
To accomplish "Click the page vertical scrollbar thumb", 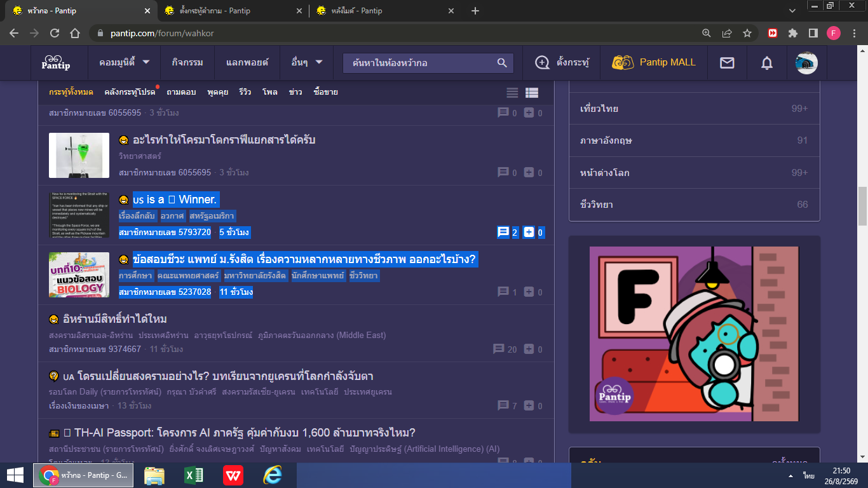I will (862, 206).
